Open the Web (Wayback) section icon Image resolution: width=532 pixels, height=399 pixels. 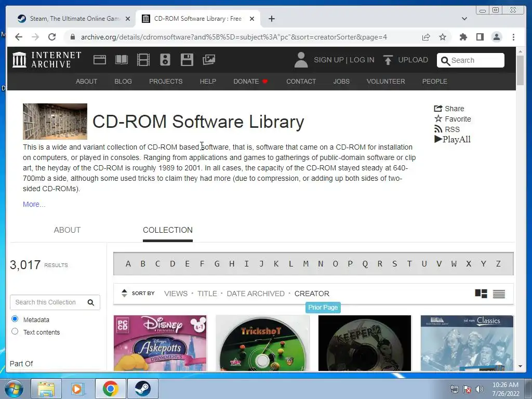pyautogui.click(x=99, y=60)
